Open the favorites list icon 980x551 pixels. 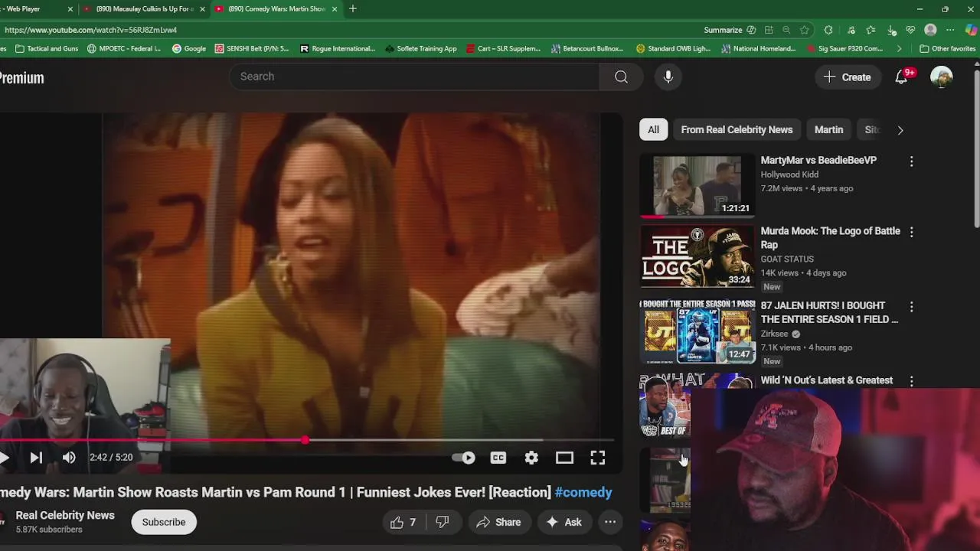871,30
